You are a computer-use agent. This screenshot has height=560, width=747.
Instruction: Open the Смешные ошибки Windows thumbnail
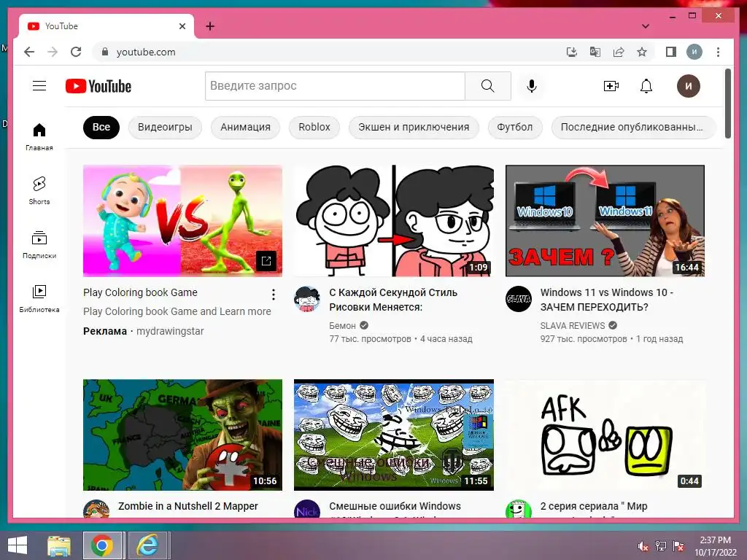(x=394, y=435)
